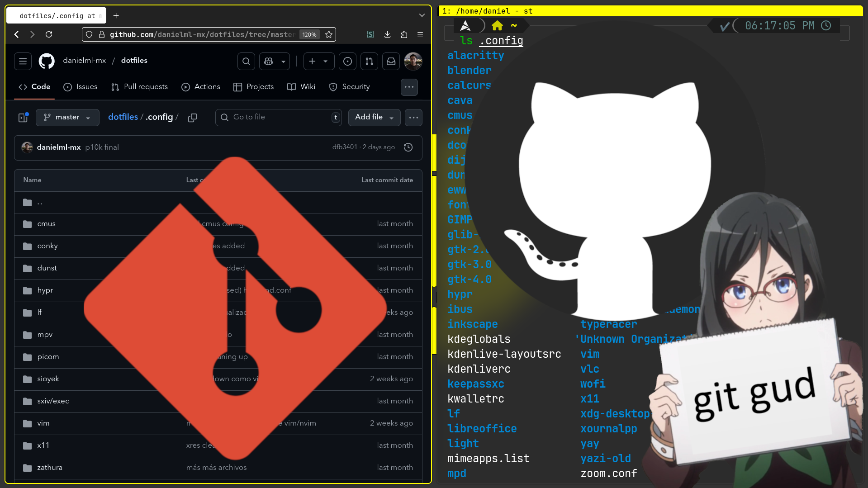Open the create new plus dropdown
The height and width of the screenshot is (488, 868).
click(319, 61)
